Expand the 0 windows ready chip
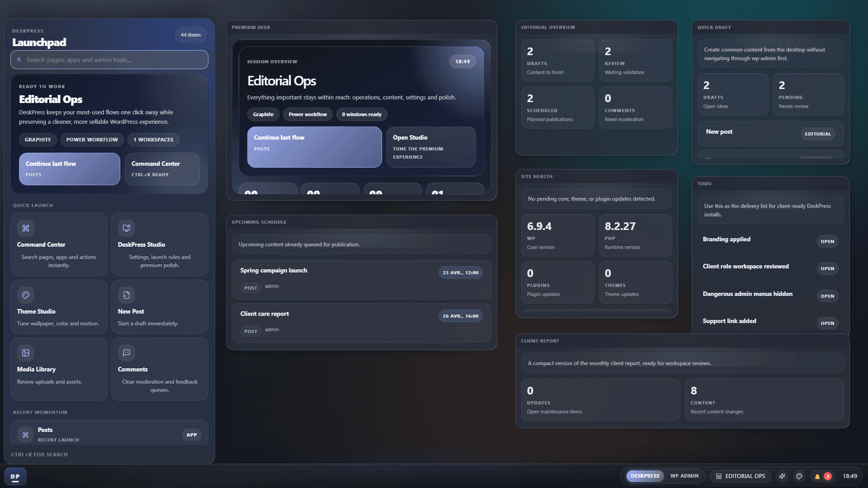Screen dimensions: 868x488 coord(361,114)
